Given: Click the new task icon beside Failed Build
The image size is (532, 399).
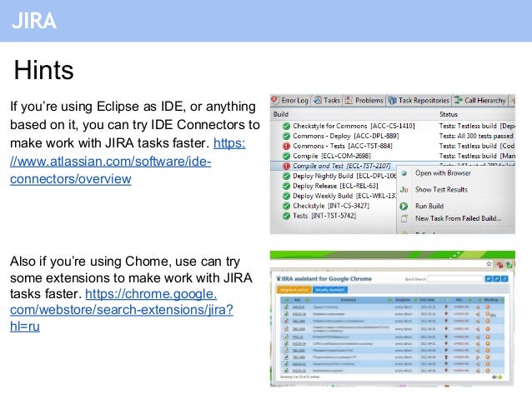Looking at the screenshot, I should (404, 218).
